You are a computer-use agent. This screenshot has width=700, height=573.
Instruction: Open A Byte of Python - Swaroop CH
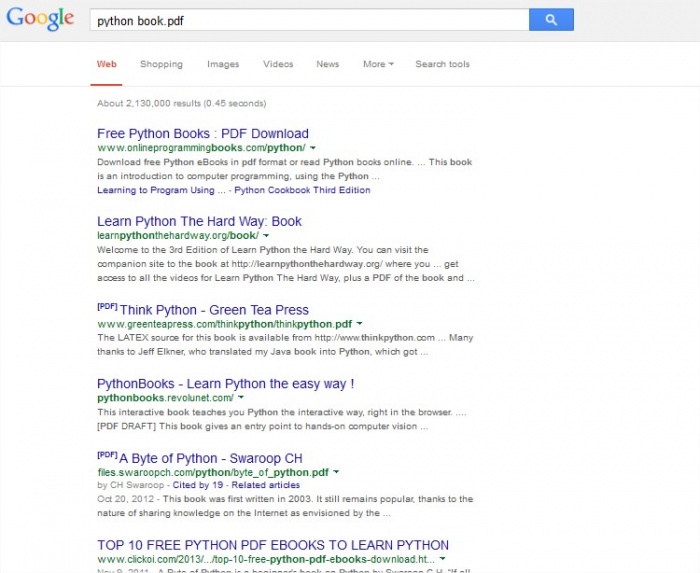[211, 458]
